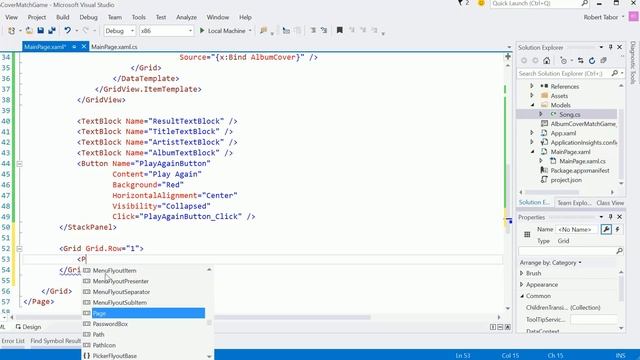
Task: Collapse the Grid element at line 52
Action: tap(19, 249)
